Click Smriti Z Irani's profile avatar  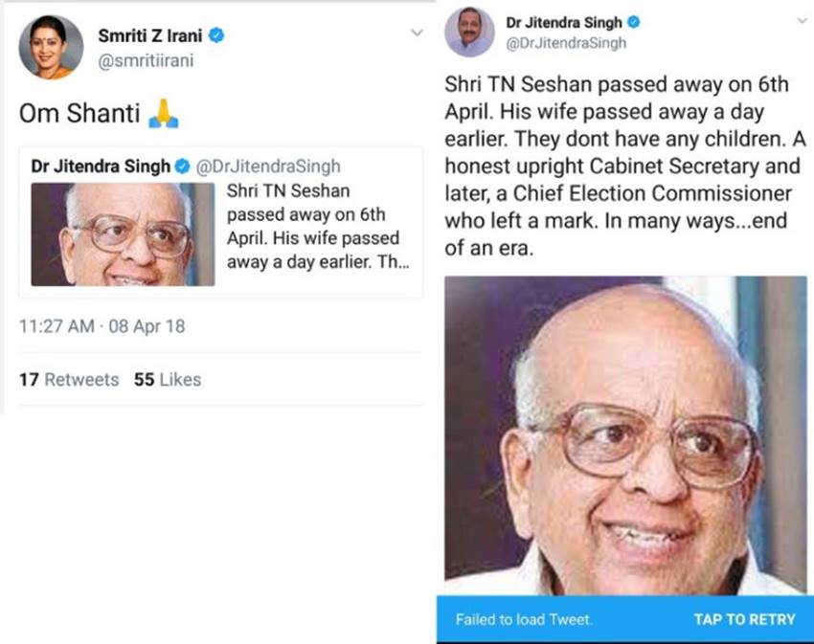click(51, 47)
